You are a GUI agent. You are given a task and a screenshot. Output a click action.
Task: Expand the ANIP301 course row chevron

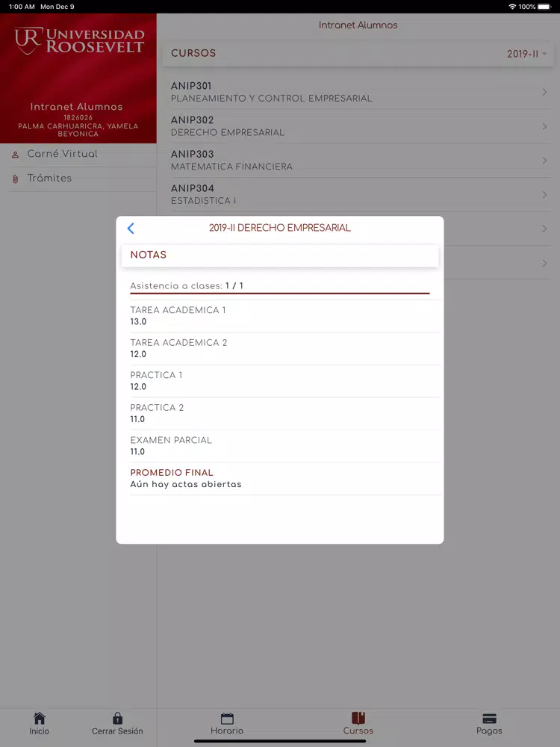click(x=544, y=92)
